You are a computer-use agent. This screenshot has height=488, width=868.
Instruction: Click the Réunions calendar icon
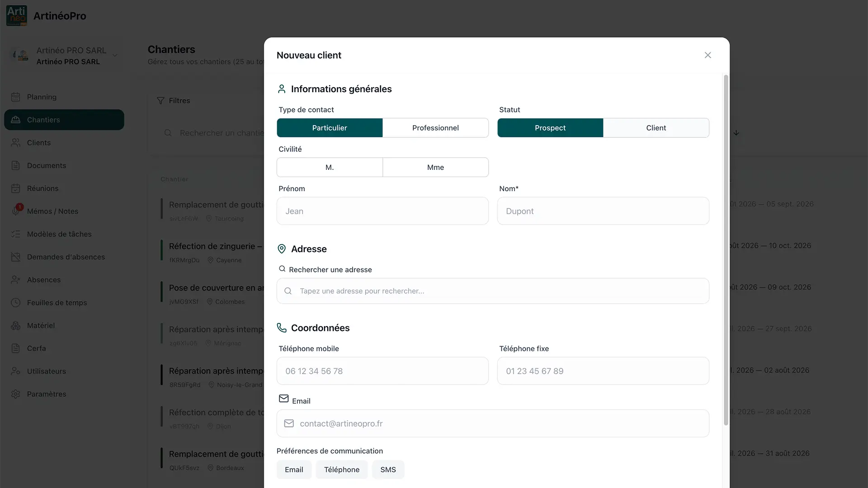[x=16, y=188]
